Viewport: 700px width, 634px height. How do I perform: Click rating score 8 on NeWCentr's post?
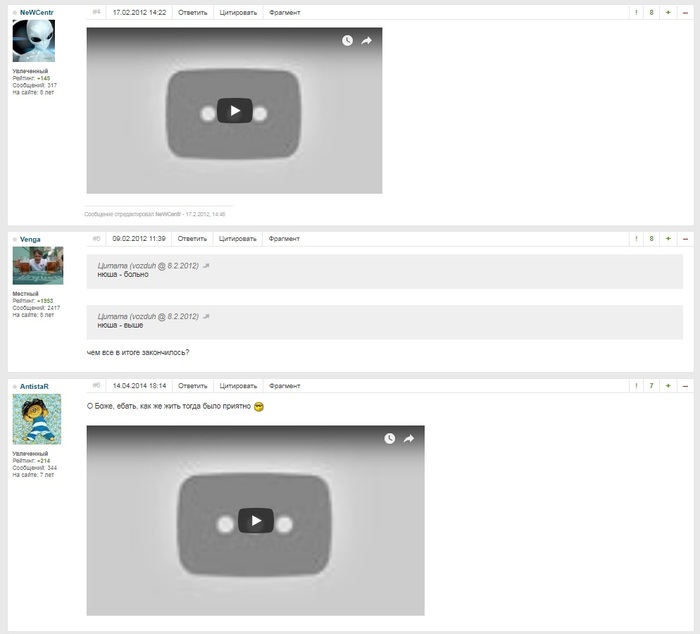coord(651,13)
